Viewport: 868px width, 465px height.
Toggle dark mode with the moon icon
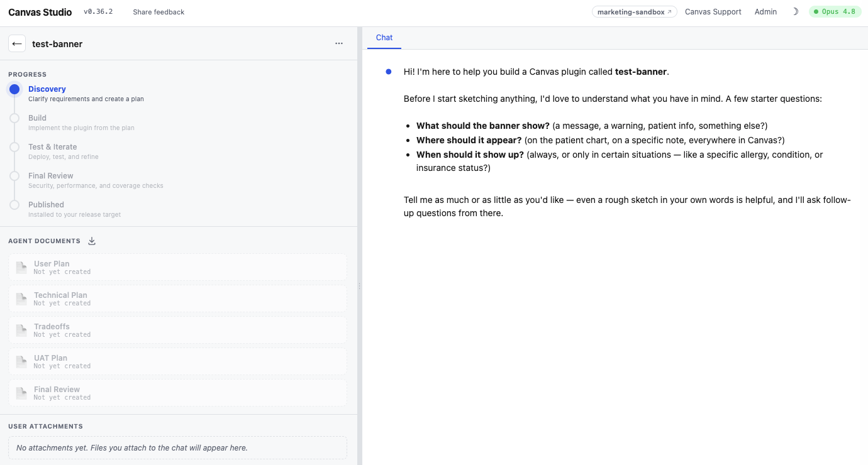795,11
